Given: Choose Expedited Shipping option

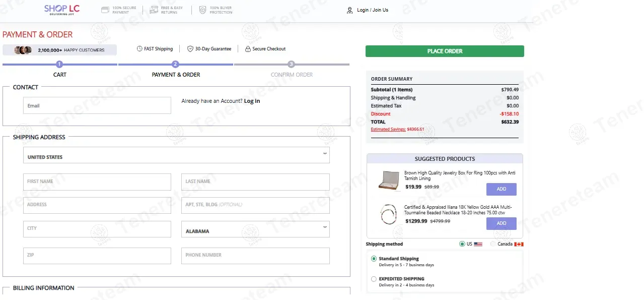Looking at the screenshot, I should [374, 279].
